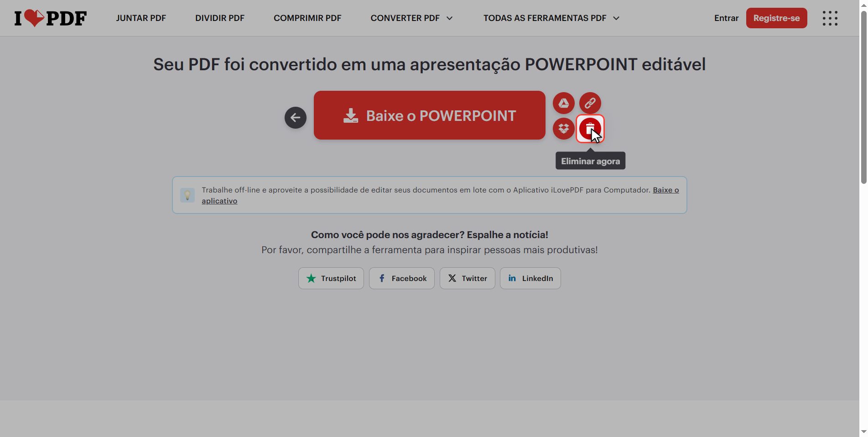Click the lightbulb tip icon
Viewport: 868px width, 437px height.
tap(187, 195)
